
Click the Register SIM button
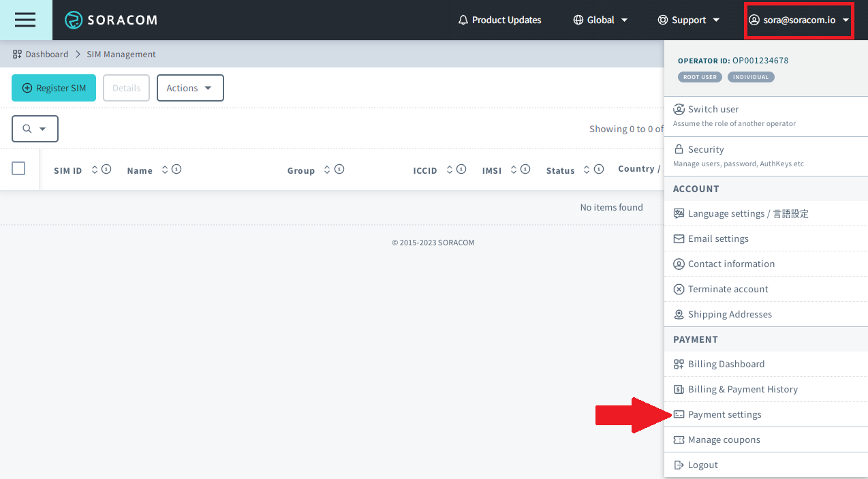pos(53,88)
